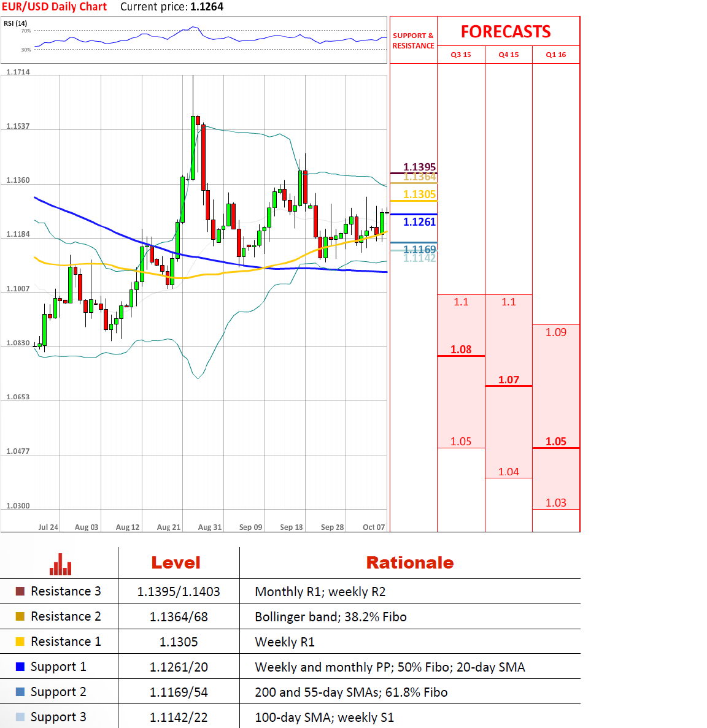Image resolution: width=707 pixels, height=728 pixels.
Task: Click the 'Resistance 3' row label
Action: pos(66,591)
